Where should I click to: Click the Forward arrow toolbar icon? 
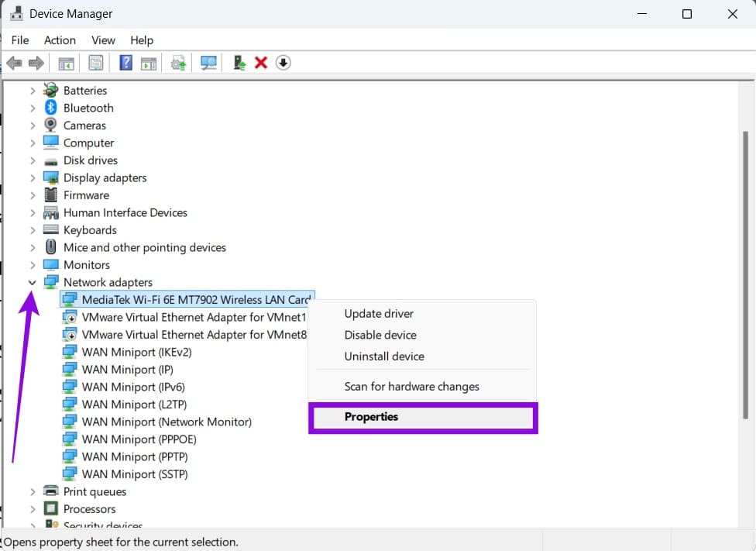click(x=36, y=63)
